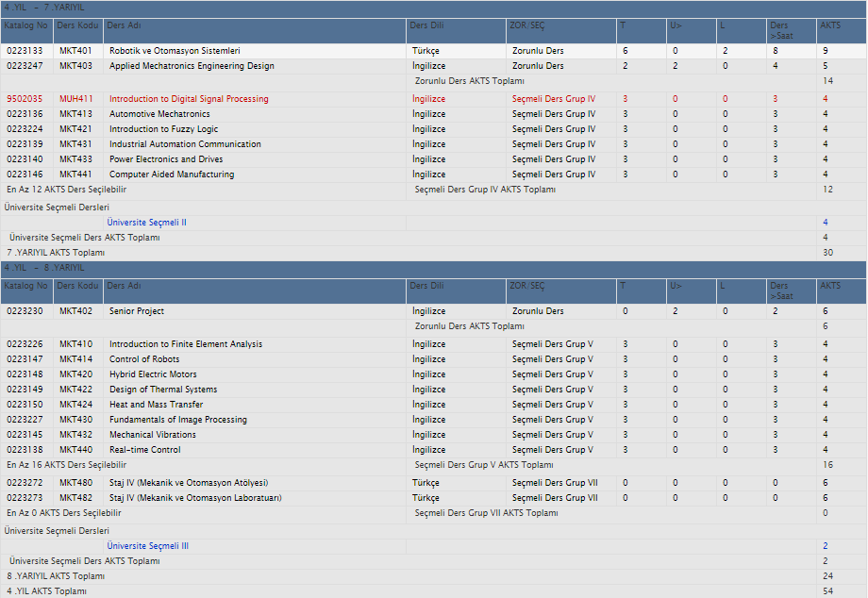This screenshot has width=868, height=598.
Task: Click Real-time Control course
Action: [145, 450]
